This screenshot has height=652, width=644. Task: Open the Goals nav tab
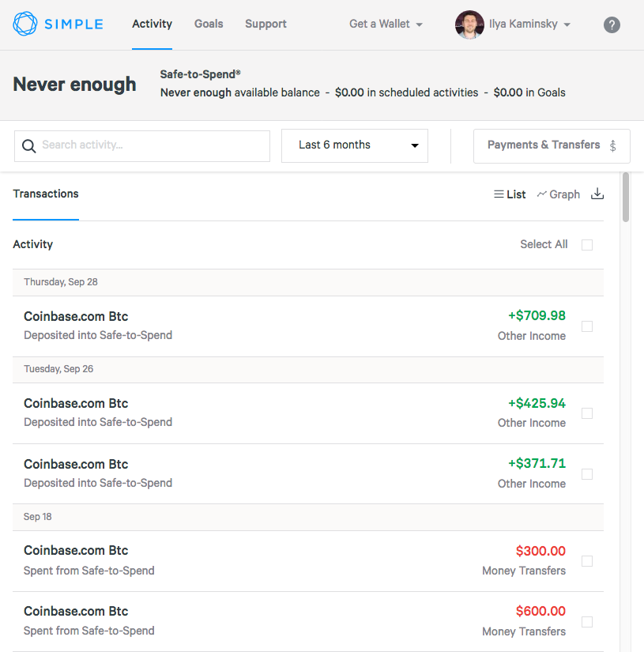[209, 24]
